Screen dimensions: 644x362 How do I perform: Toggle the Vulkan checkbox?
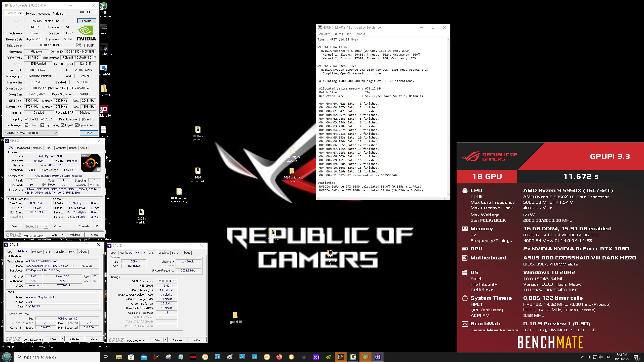26,125
